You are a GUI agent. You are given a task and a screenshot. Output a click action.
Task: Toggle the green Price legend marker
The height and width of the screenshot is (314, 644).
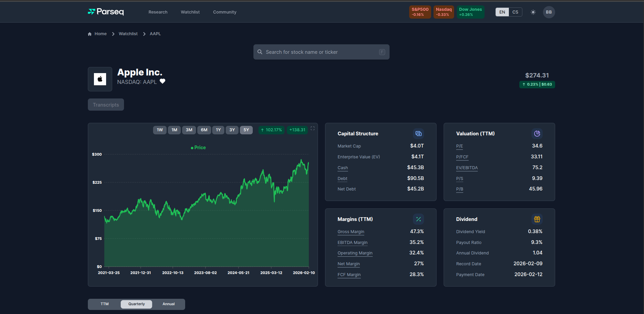coord(192,148)
